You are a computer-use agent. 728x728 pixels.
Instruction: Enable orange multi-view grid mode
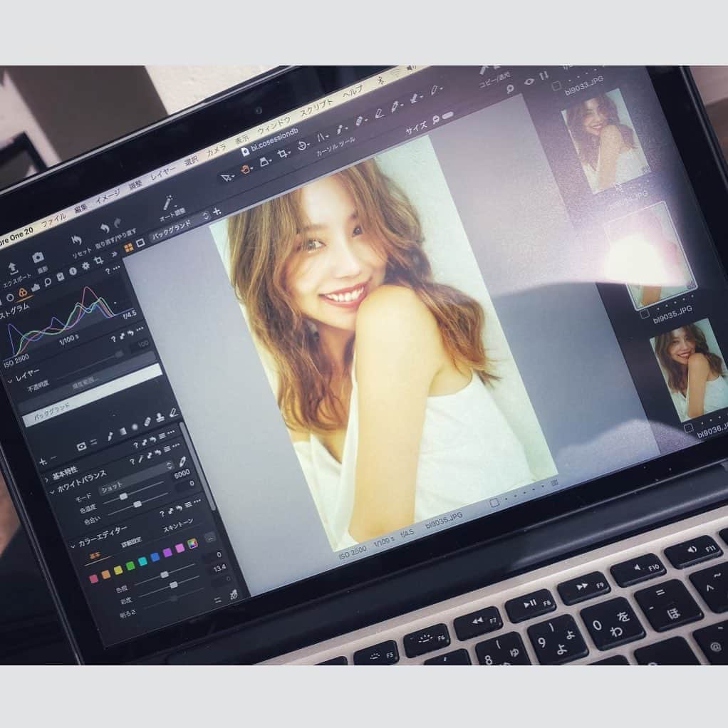(128, 248)
